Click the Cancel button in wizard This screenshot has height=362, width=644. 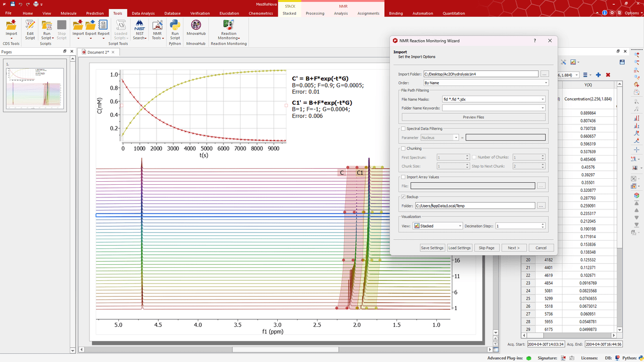coord(541,248)
